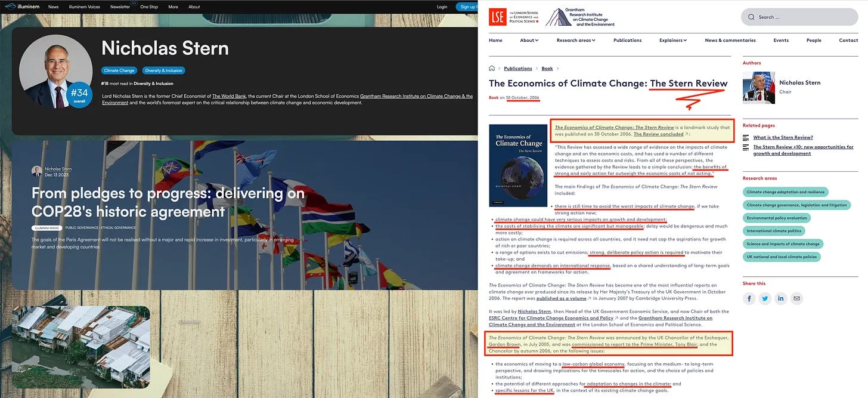Viewport: 868px width, 398px height.
Task: Open Events in LSE navigation
Action: pyautogui.click(x=781, y=41)
